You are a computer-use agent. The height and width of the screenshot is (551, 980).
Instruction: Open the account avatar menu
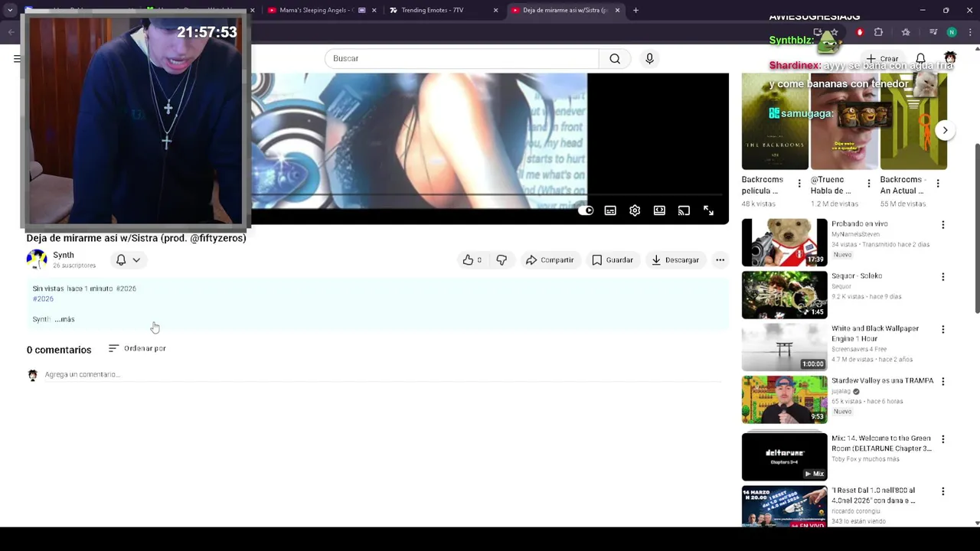click(x=950, y=58)
